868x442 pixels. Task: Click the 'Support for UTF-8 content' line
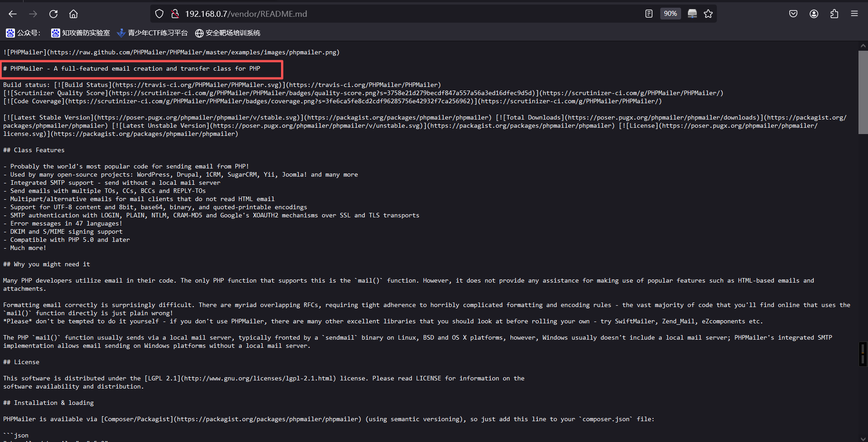155,207
